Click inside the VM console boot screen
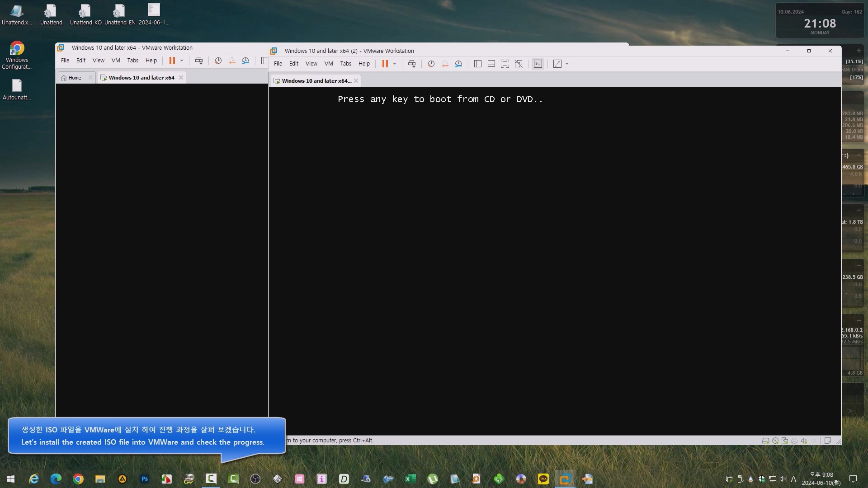This screenshot has width=868, height=488. [555, 261]
